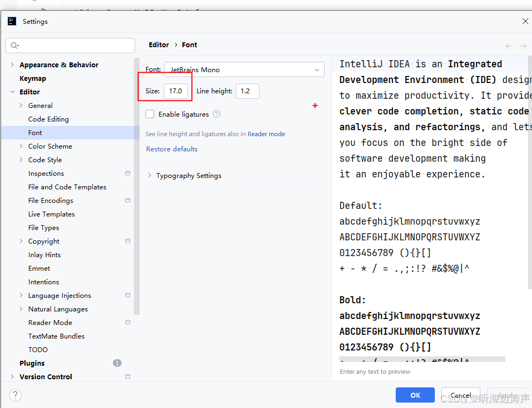Click Editor in the breadcrumb
The image size is (532, 408).
click(159, 45)
